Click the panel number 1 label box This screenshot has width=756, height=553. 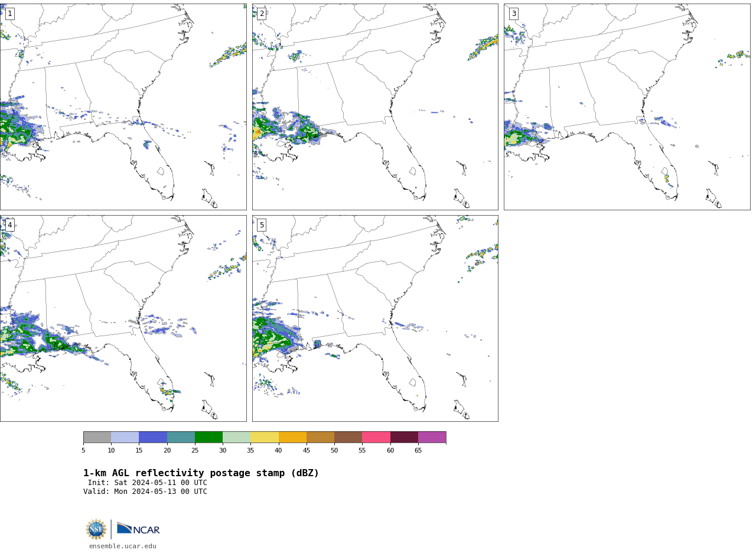tap(9, 14)
